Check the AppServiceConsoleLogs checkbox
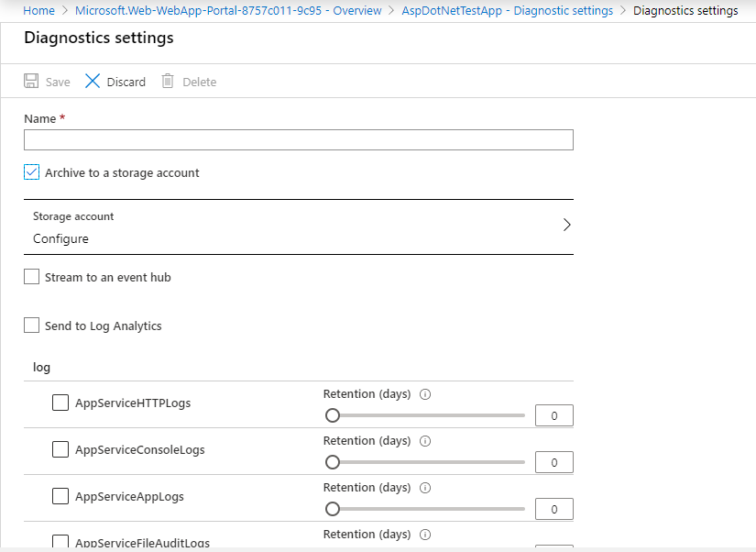 click(x=60, y=448)
